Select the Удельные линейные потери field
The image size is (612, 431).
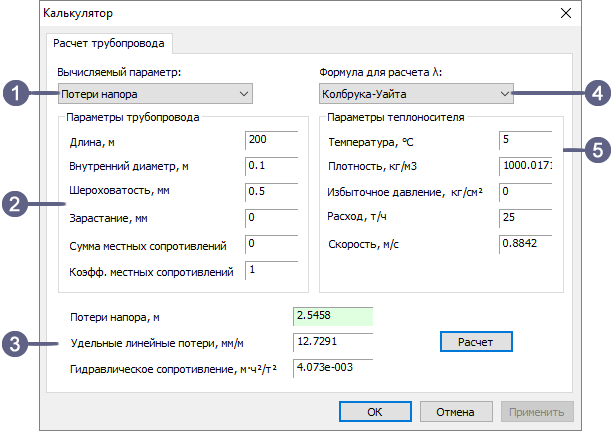(332, 342)
